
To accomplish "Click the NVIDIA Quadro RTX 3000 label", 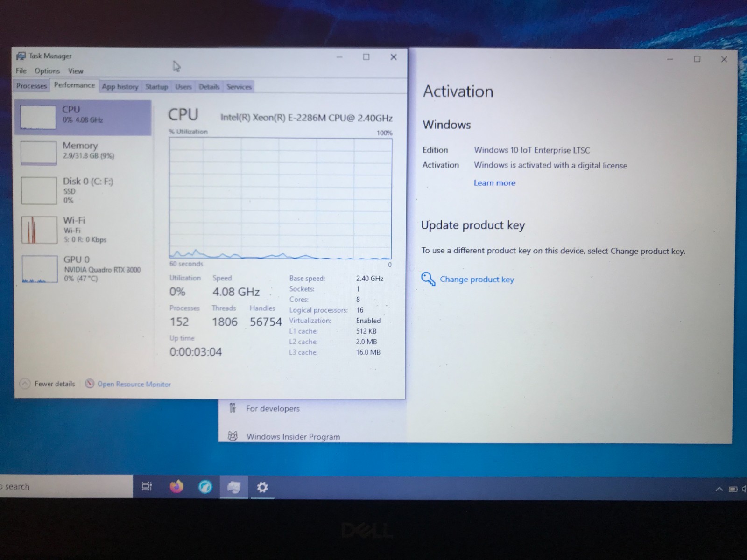I will pyautogui.click(x=102, y=269).
